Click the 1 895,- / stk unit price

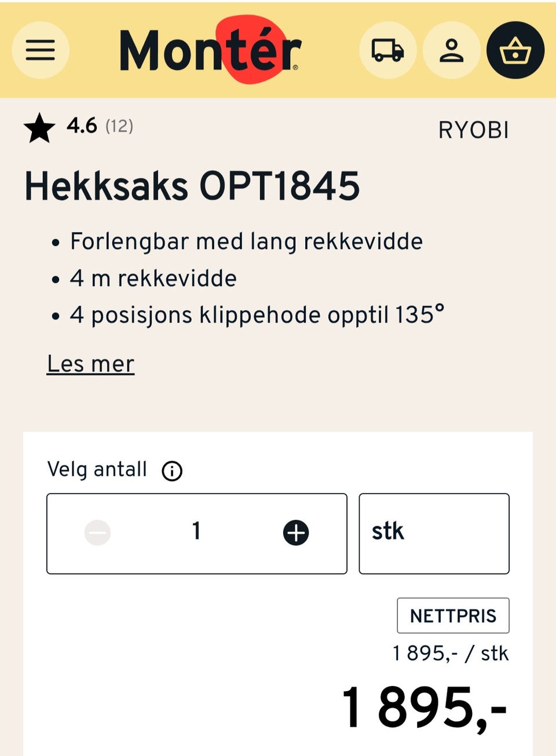tap(450, 654)
